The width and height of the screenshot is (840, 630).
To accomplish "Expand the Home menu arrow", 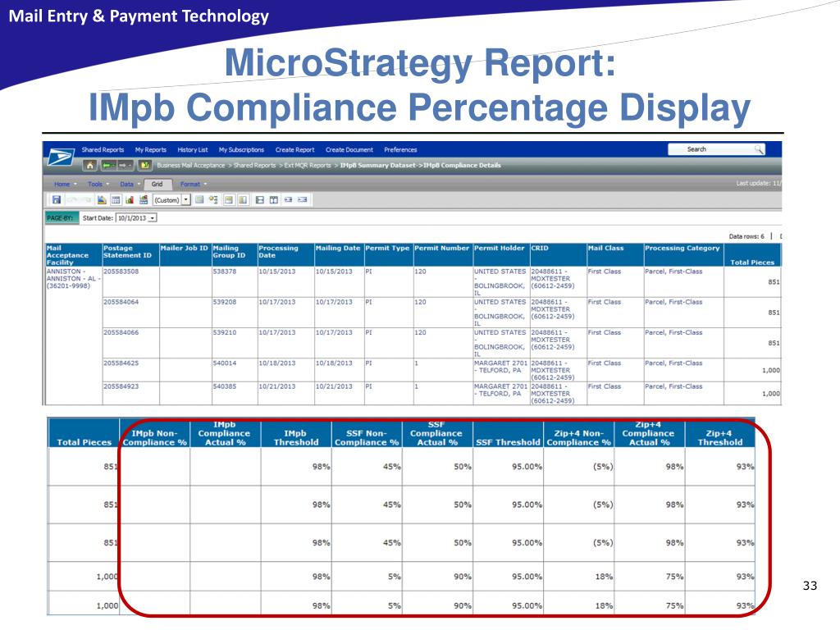I will 75,185.
